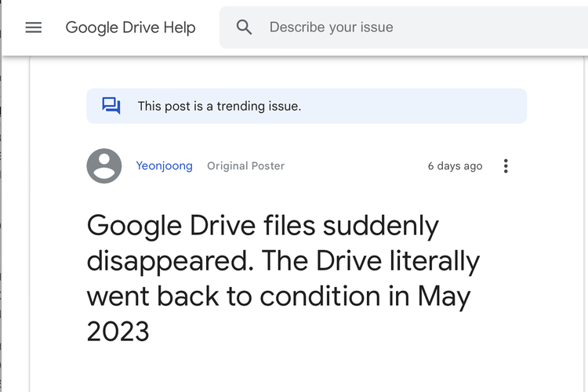Click Yeonjoong's gray profile avatar
The width and height of the screenshot is (588, 392).
coord(104,165)
